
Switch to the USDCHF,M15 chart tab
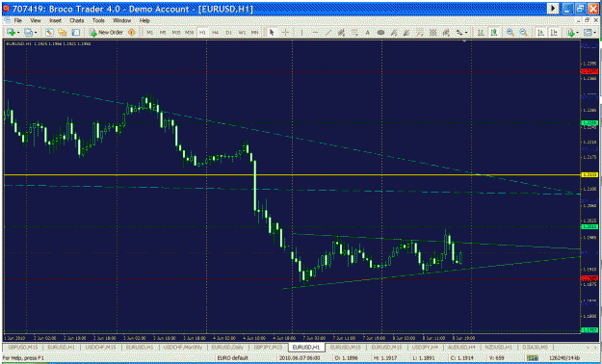[101, 347]
